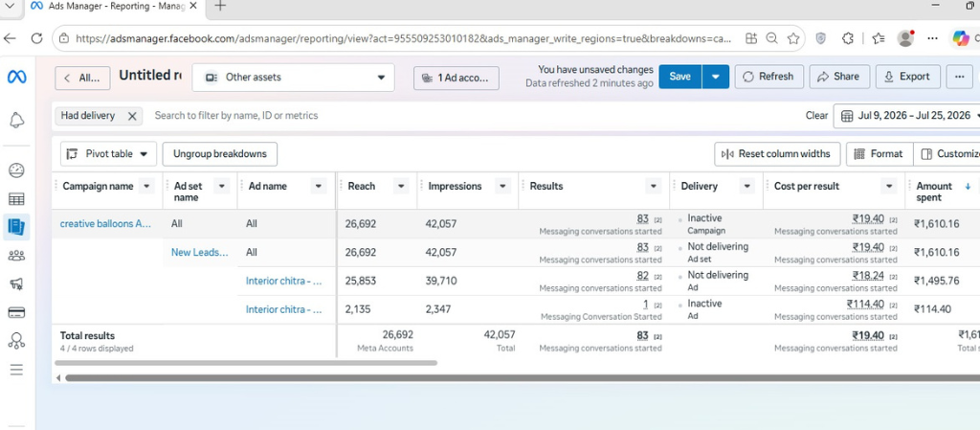Open All tools hamburger menu icon
Viewport: 980px width, 430px height.
[x=17, y=370]
